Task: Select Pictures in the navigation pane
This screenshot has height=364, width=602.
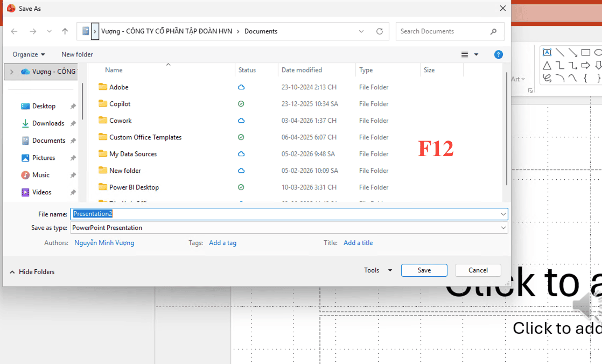Action: (44, 158)
